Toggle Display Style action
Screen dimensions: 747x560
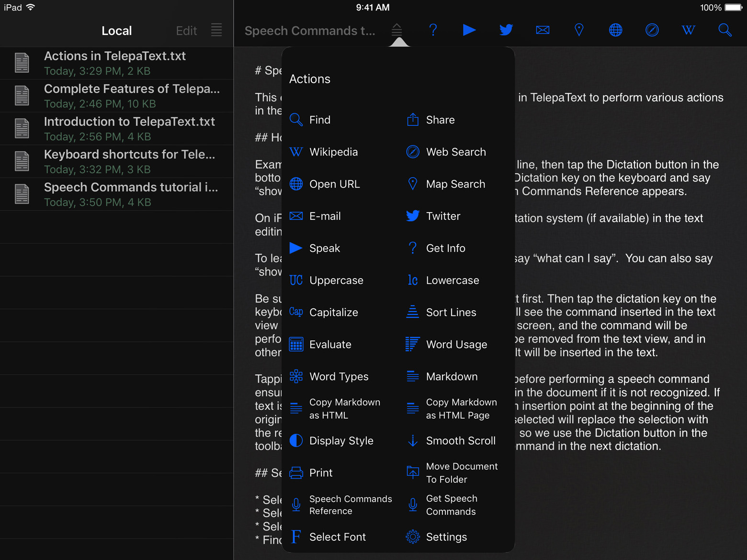tap(331, 440)
